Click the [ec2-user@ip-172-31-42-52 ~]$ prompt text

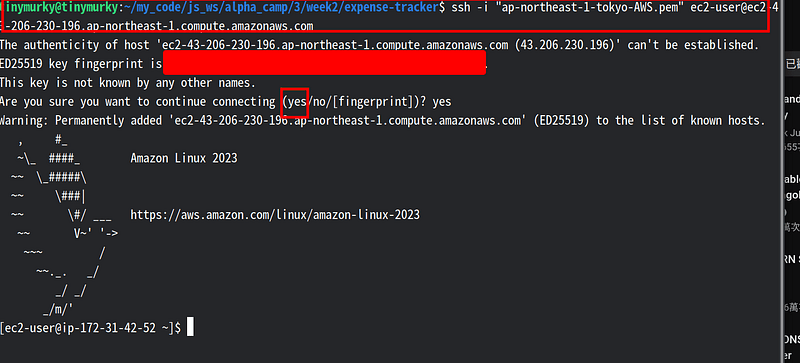coord(90,328)
